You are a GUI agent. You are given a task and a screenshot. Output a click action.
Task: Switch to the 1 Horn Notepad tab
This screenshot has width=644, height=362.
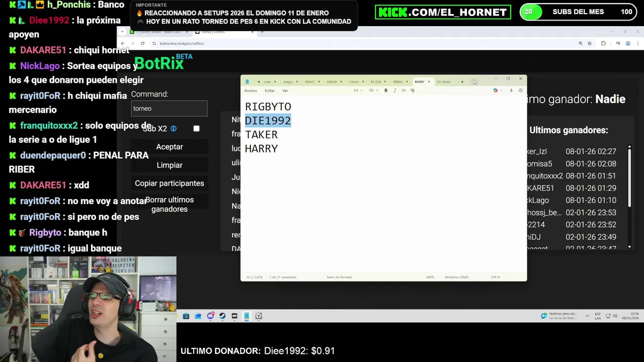(x=354, y=81)
